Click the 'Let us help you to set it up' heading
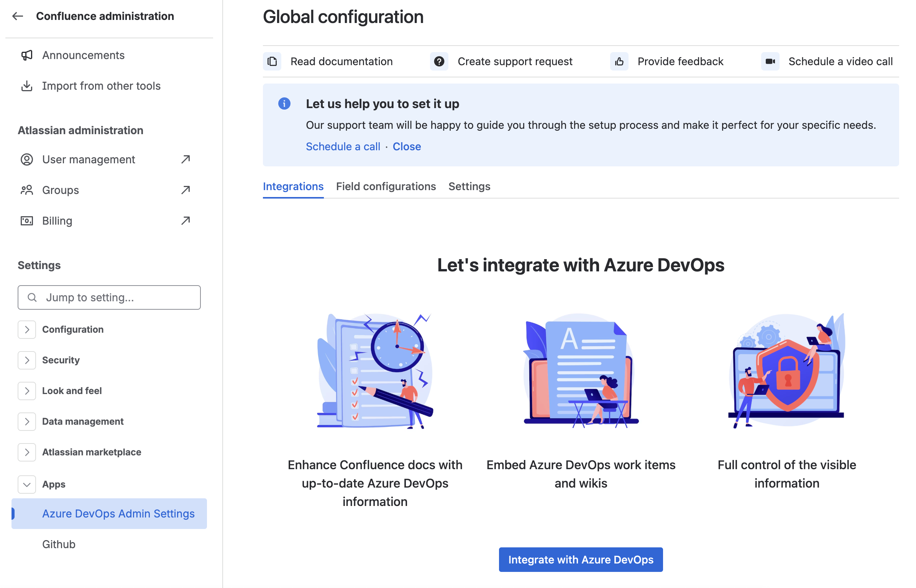Image resolution: width=916 pixels, height=588 pixels. (x=382, y=103)
